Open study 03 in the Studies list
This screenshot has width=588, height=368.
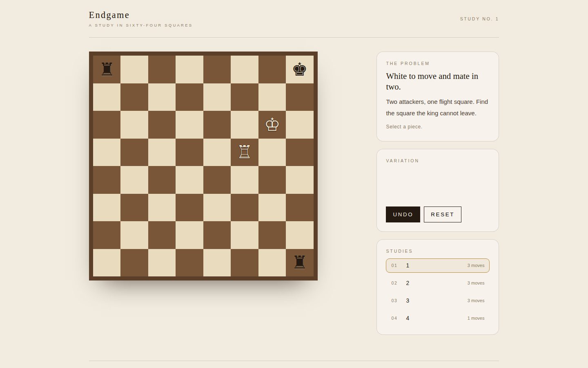438,301
